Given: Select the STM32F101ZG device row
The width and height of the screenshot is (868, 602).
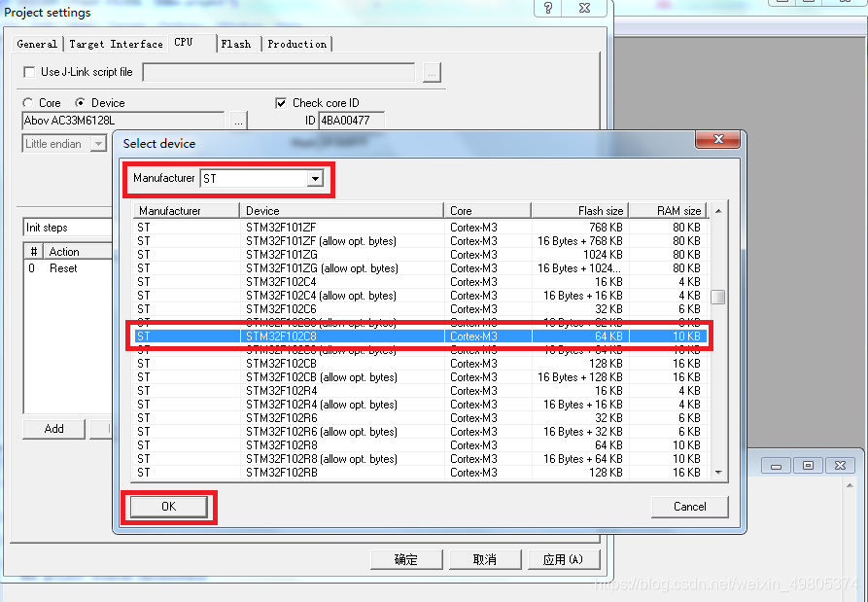Looking at the screenshot, I should (420, 254).
